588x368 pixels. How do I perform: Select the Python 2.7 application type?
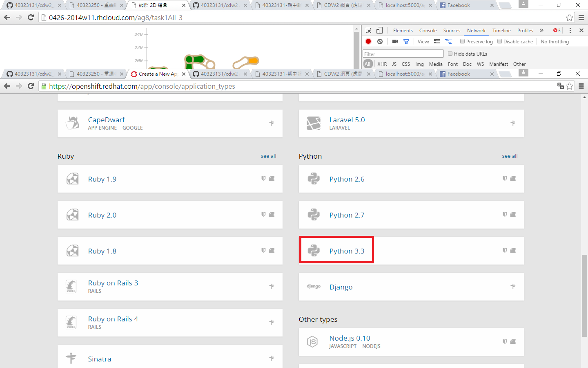click(x=411, y=215)
